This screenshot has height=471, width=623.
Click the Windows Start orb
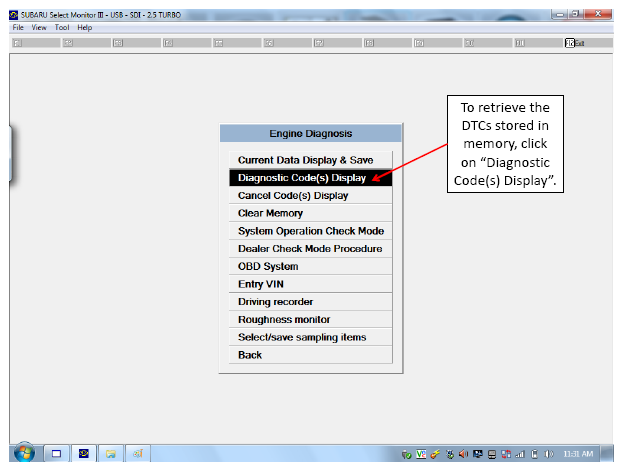[24, 453]
